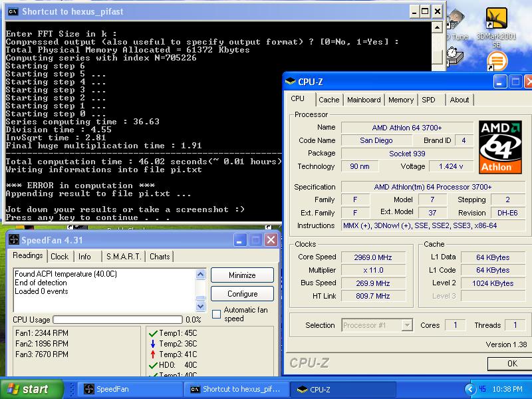Open SpeedFan Clock tab
The height and width of the screenshot is (399, 532).
tap(59, 257)
